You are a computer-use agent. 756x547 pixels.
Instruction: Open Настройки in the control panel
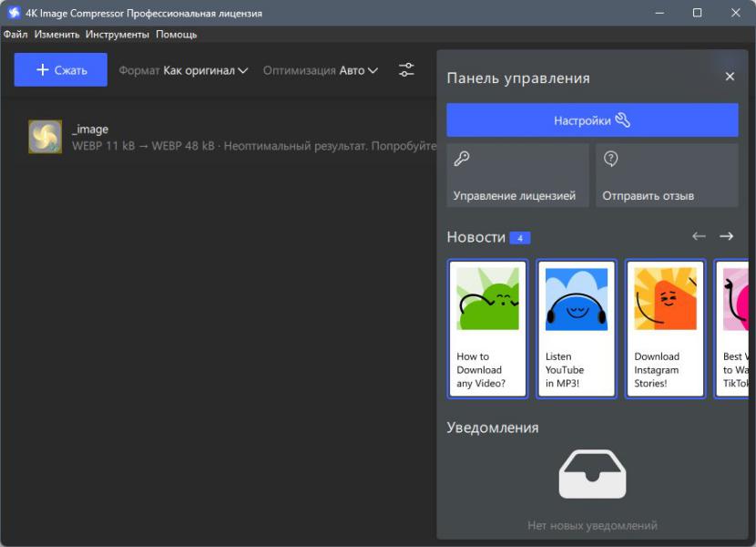592,119
